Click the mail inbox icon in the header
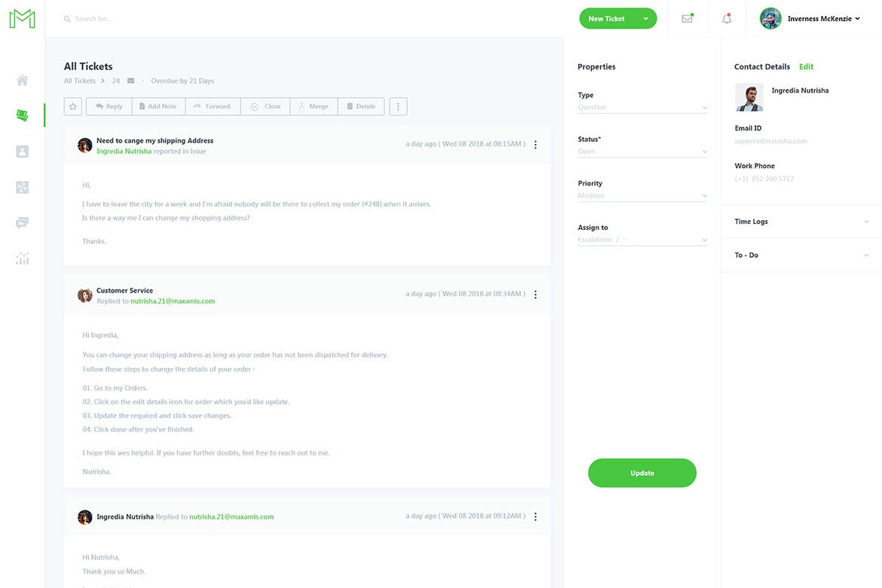Screen dimensions: 882x588 click(687, 19)
